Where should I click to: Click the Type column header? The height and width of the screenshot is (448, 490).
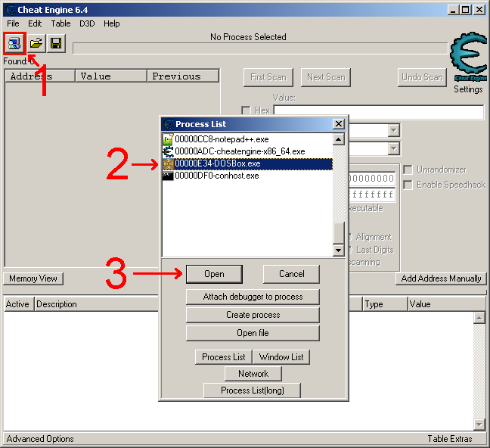[x=386, y=304]
